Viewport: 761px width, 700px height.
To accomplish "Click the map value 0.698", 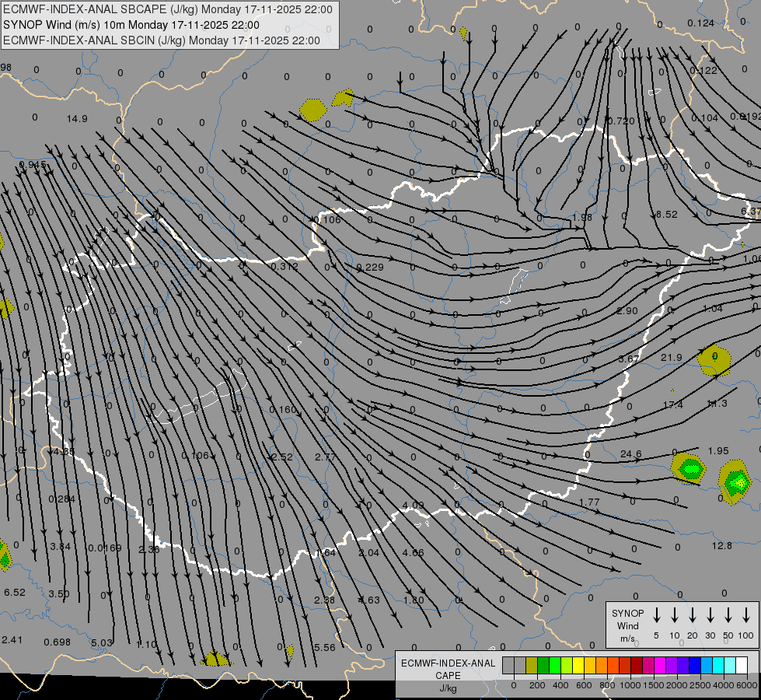I will coord(58,642).
